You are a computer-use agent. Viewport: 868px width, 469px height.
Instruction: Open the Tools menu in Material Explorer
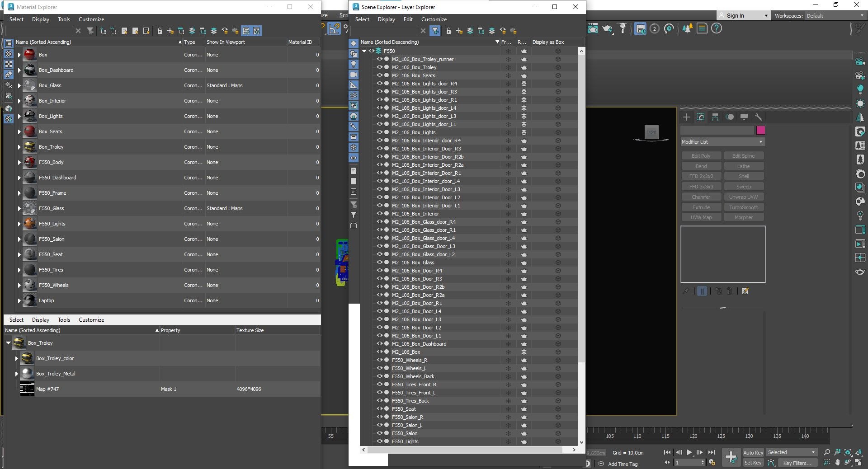click(x=64, y=19)
